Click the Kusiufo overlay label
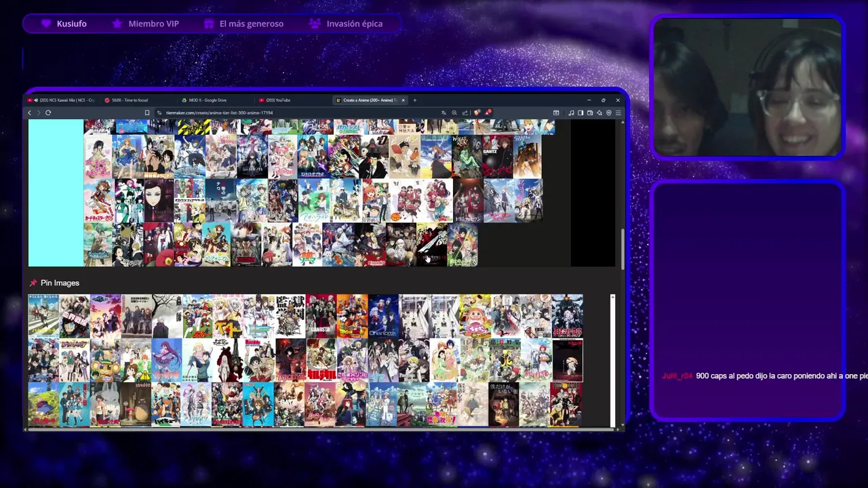This screenshot has height=488, width=868. (72, 24)
